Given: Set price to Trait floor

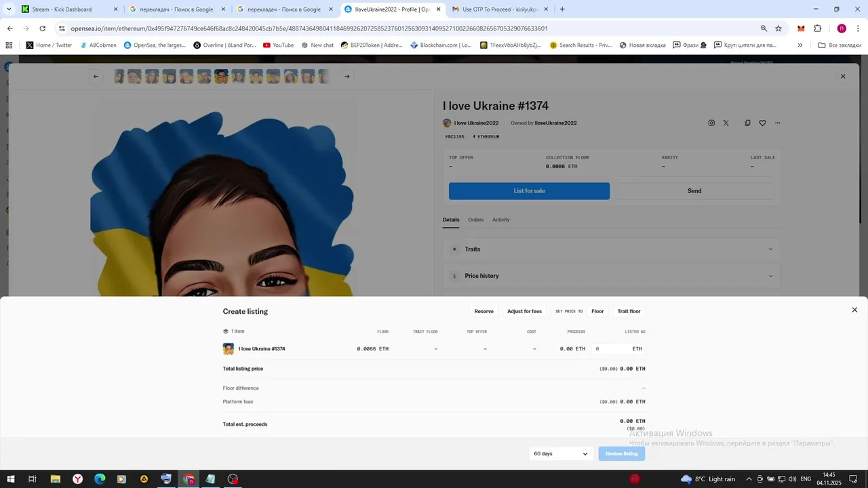Looking at the screenshot, I should (x=629, y=311).
